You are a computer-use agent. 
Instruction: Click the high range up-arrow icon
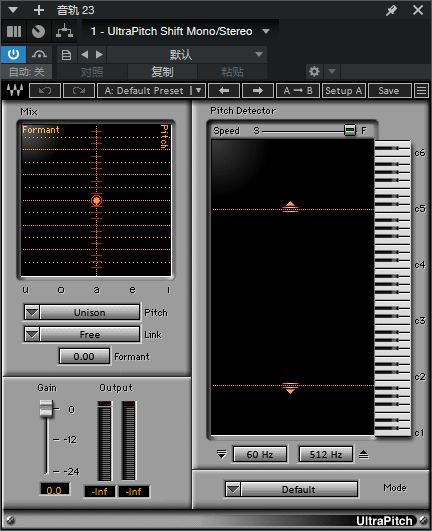tap(364, 454)
